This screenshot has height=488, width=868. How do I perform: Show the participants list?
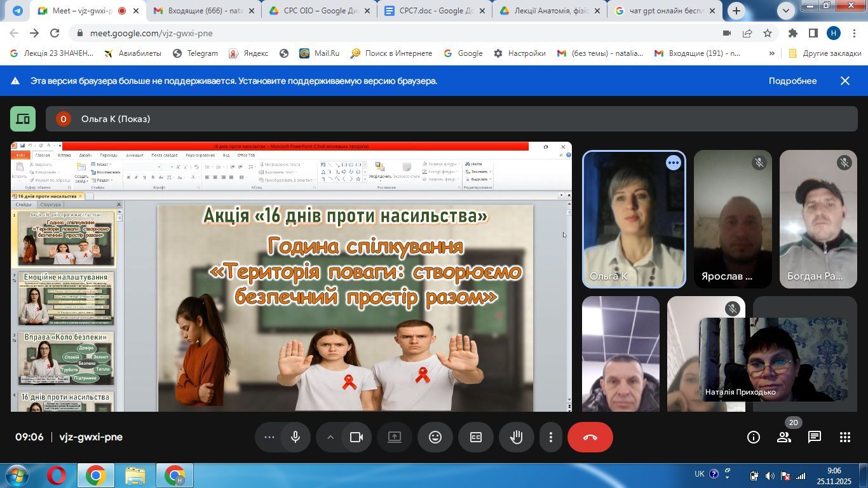pyautogui.click(x=784, y=437)
